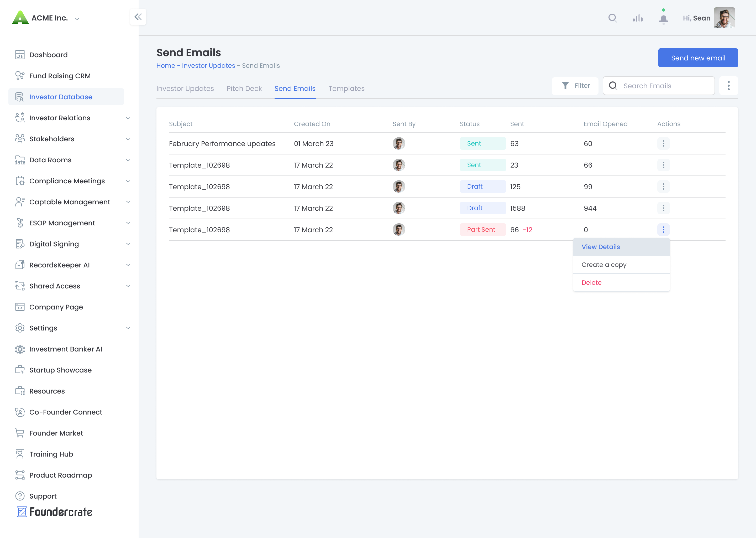Collapse the sidebar with the double-chevron button
The image size is (756, 538).
point(138,17)
